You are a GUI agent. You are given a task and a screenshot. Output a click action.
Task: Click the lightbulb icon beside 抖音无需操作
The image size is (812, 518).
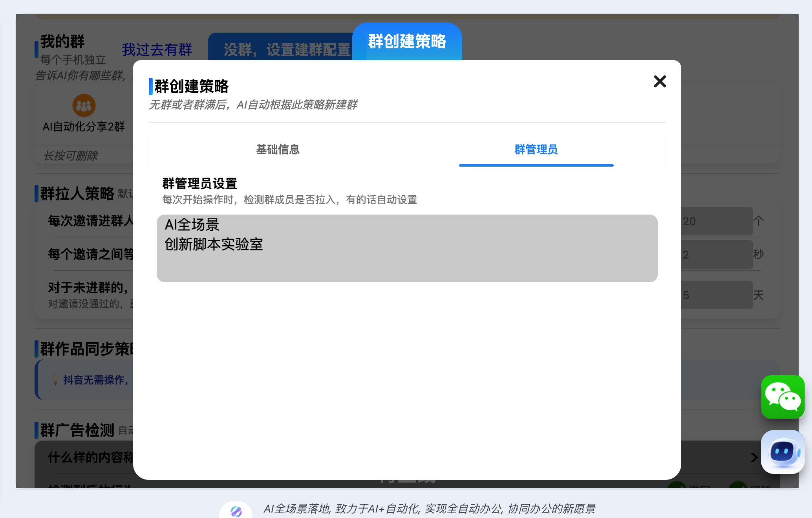pos(55,380)
